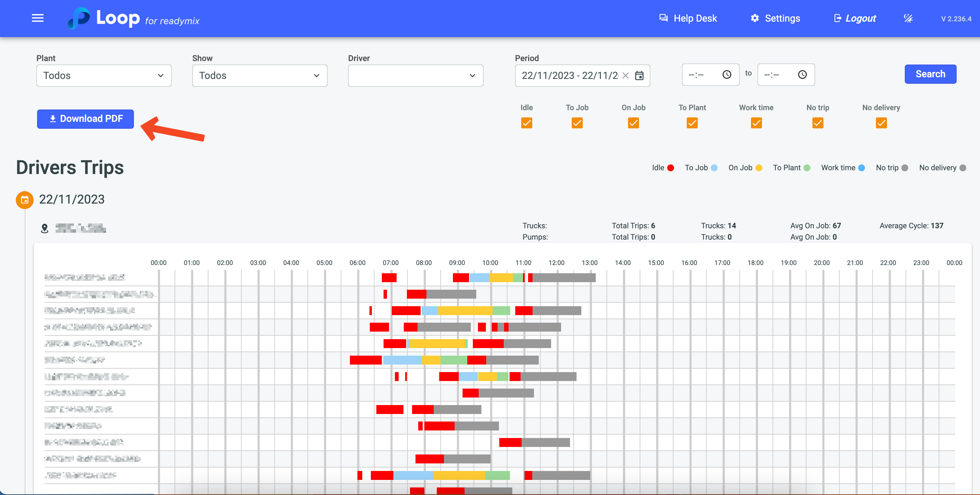This screenshot has width=980, height=495.
Task: Click the orange calendar date marker icon
Action: coord(25,200)
